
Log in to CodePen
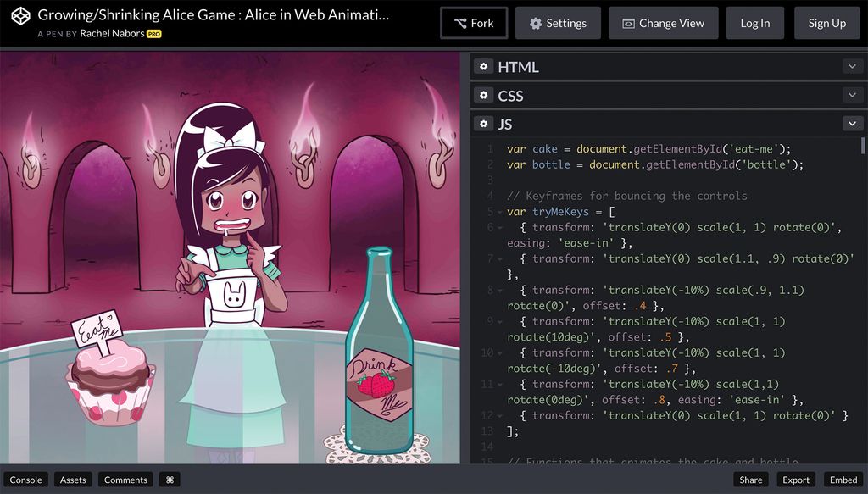point(754,23)
